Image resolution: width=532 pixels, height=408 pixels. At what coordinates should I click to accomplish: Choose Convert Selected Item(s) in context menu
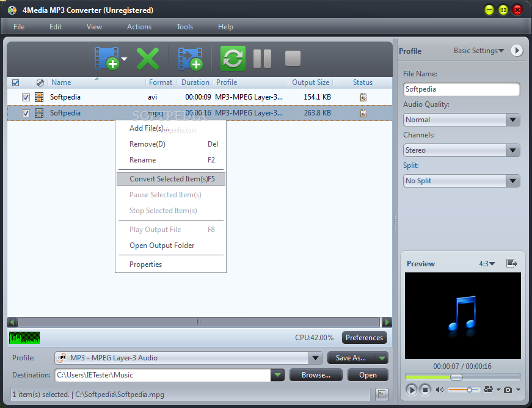170,179
